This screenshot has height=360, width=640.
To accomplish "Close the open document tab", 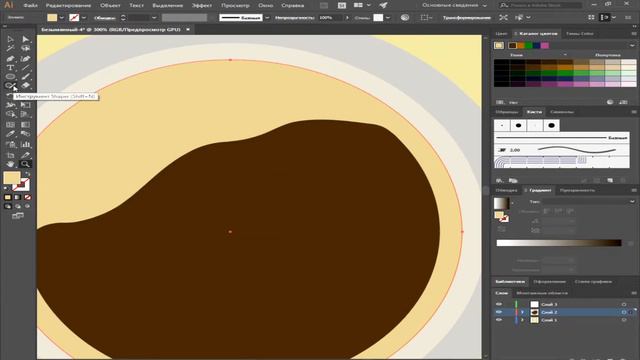I will tap(188, 29).
